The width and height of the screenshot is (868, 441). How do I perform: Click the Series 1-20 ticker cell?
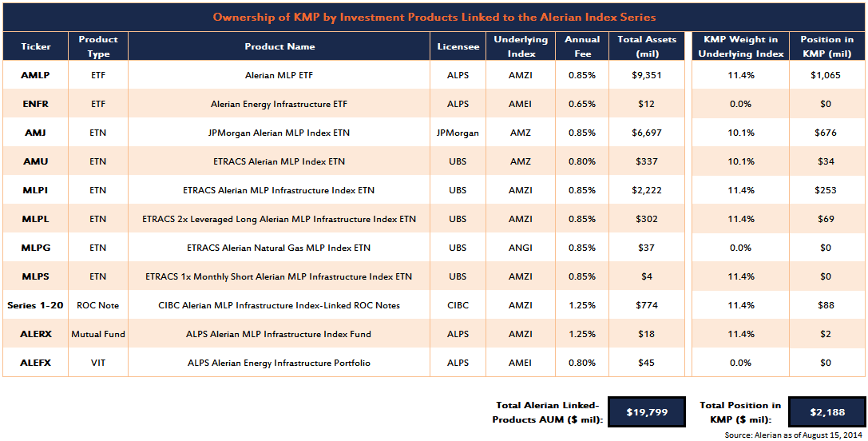pyautogui.click(x=34, y=305)
